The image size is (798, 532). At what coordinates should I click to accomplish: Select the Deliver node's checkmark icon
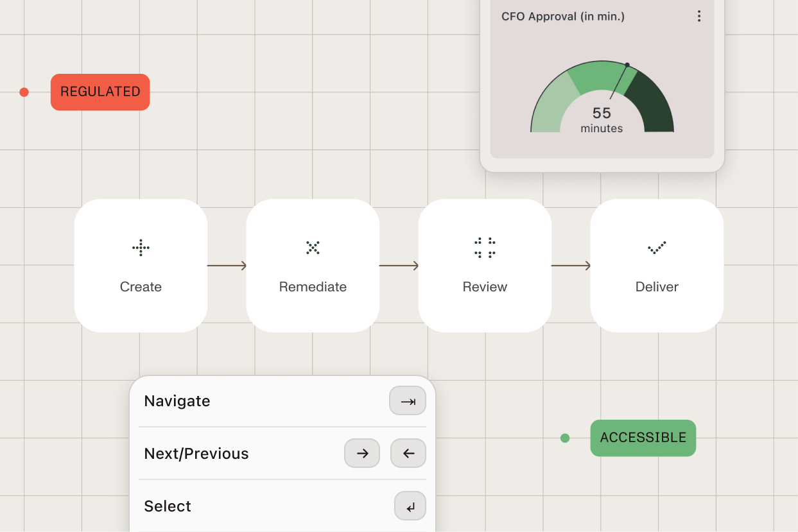[x=657, y=248]
